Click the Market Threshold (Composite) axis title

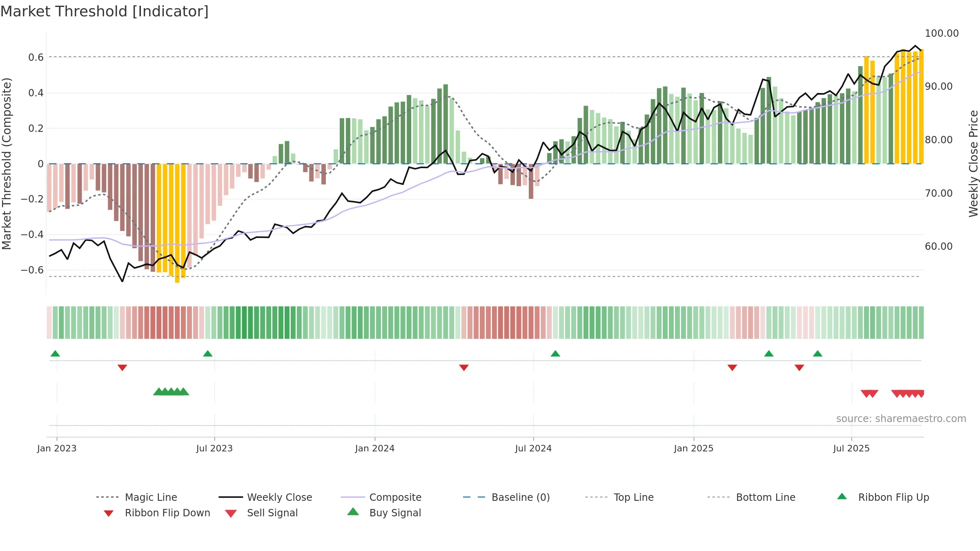7,163
